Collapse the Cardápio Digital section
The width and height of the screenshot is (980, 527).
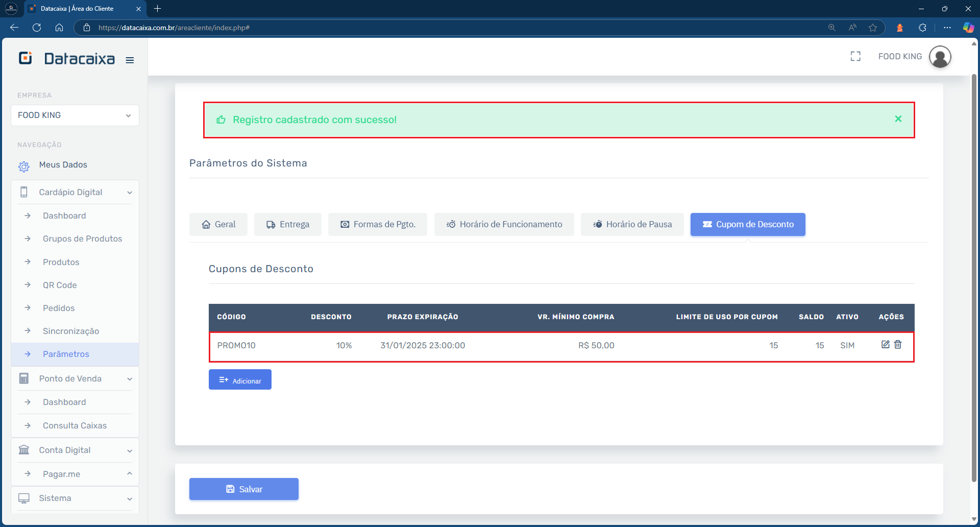click(131, 192)
